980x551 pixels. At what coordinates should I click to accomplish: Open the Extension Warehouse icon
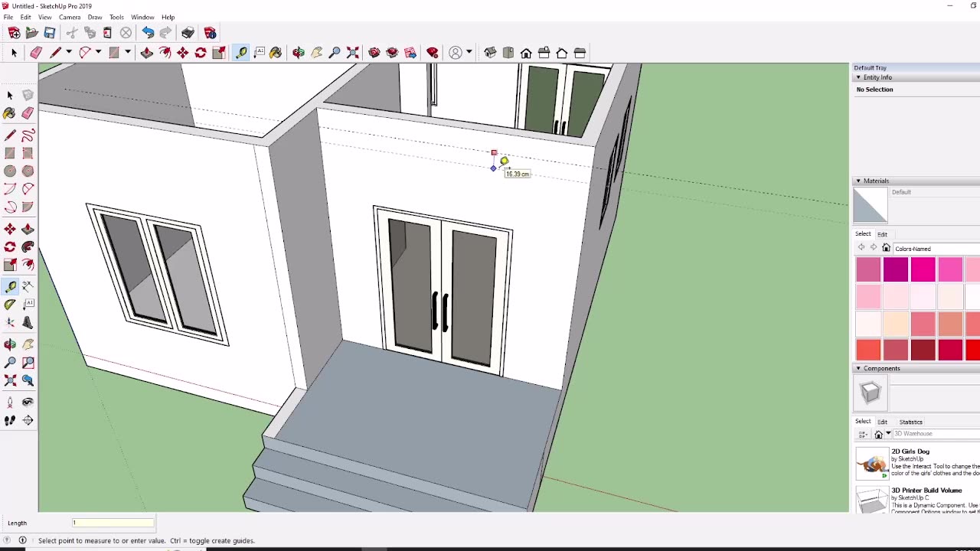(433, 53)
